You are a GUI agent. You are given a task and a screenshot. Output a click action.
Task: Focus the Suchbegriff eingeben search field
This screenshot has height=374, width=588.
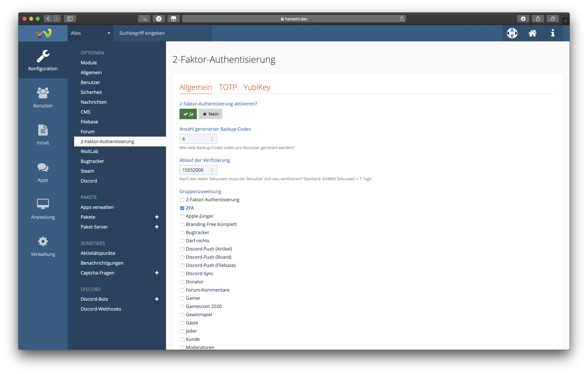click(162, 33)
